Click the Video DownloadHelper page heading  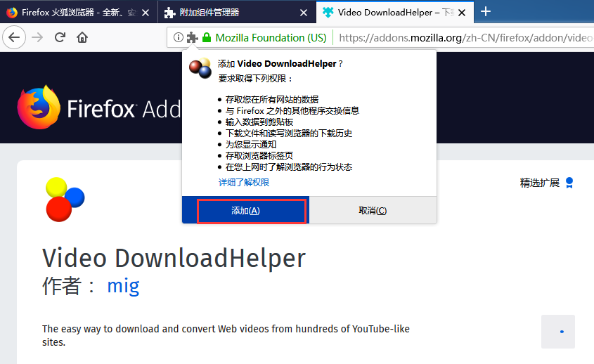click(174, 259)
